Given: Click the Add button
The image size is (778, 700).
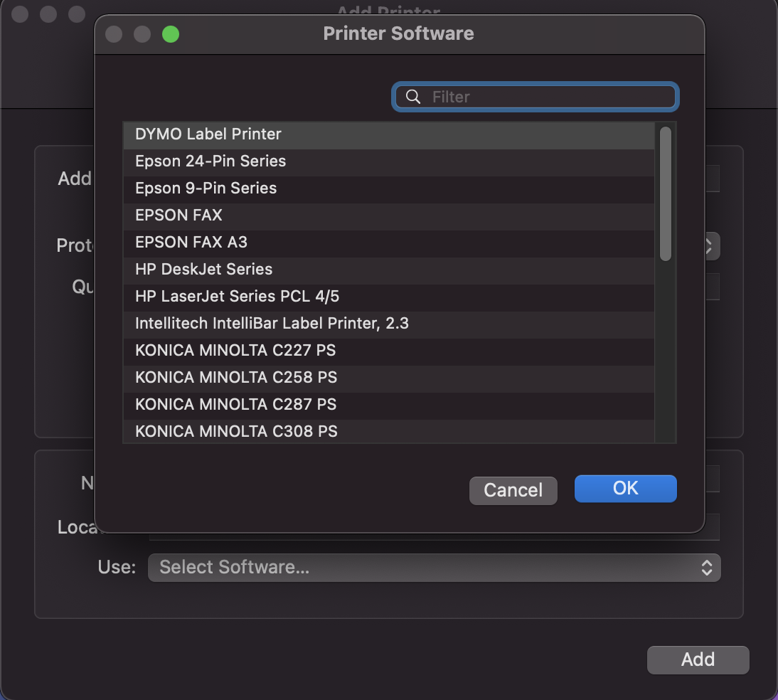Looking at the screenshot, I should pos(698,659).
